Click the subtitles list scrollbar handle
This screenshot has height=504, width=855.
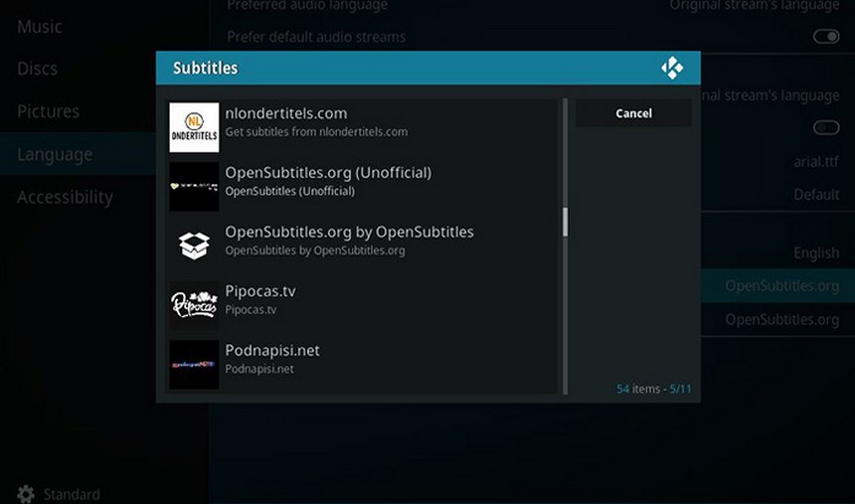pos(565,222)
